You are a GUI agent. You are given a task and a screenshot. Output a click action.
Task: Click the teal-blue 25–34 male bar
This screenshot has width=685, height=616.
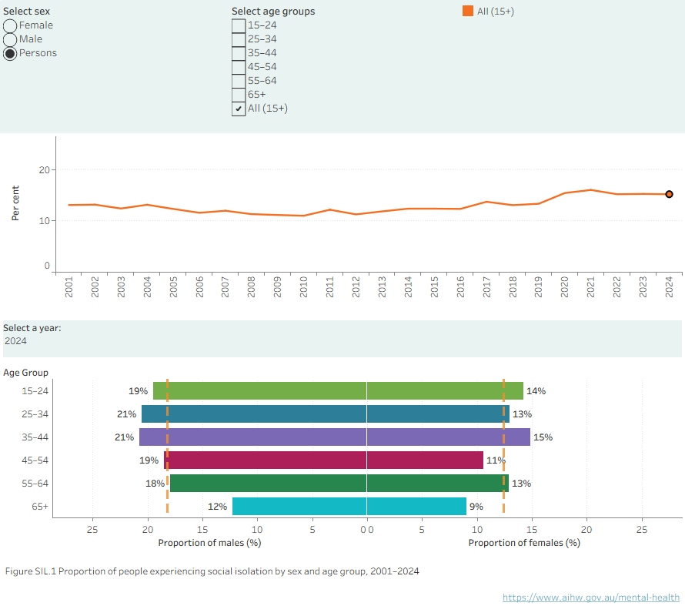254,414
